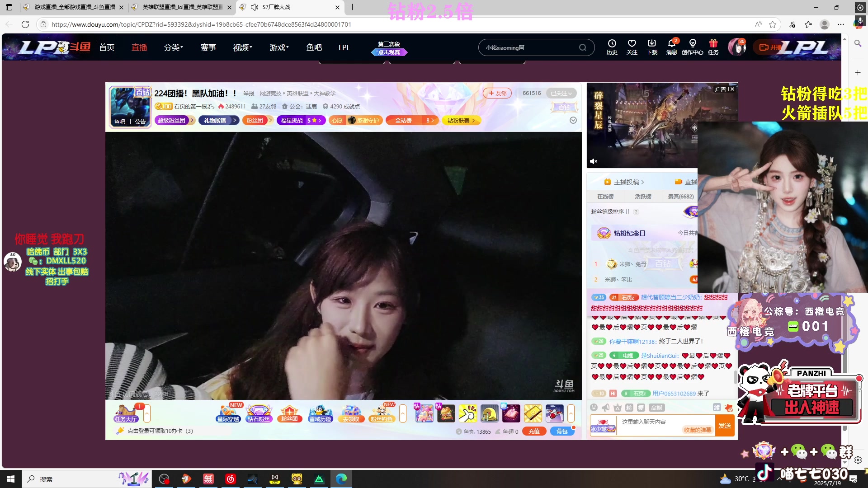Close the ad video with X
868x488 pixels.
(732, 89)
